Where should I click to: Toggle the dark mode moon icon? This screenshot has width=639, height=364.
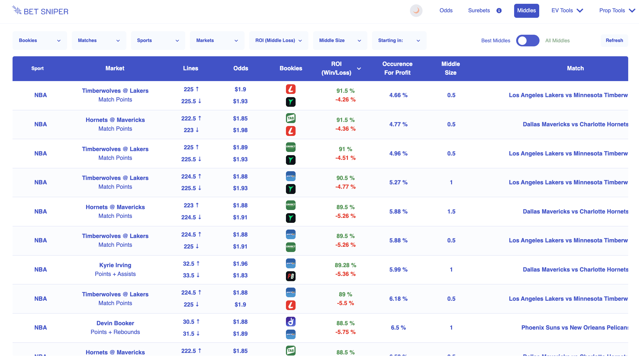[416, 11]
